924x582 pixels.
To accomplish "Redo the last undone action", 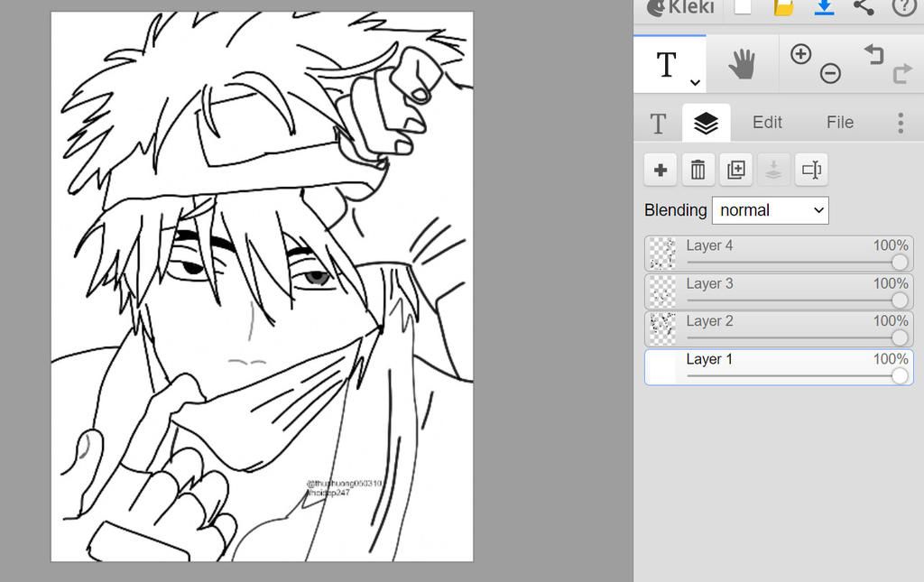I will [x=902, y=74].
